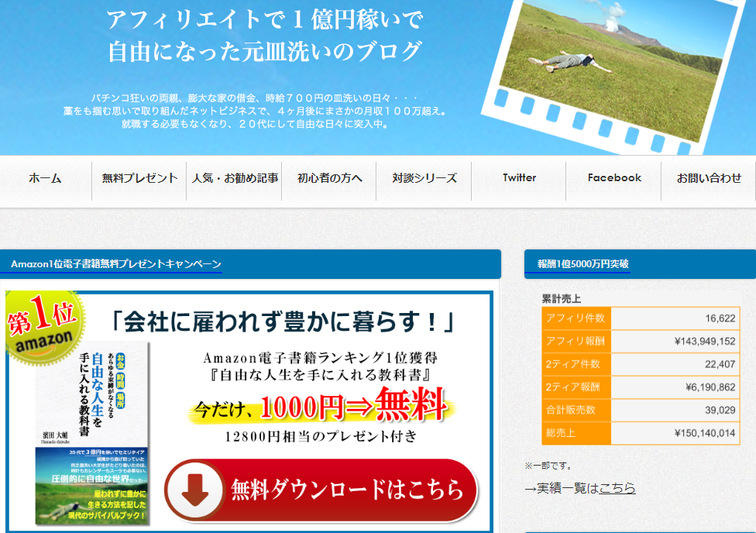
Task: Click the 総売上 orange label cell
Action: point(576,433)
